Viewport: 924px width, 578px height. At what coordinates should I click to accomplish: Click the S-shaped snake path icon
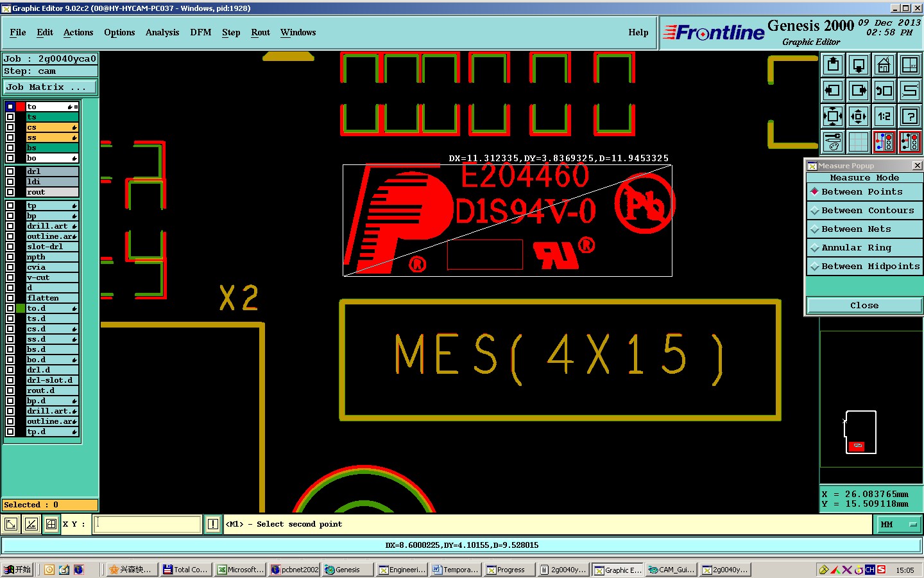tap(910, 91)
